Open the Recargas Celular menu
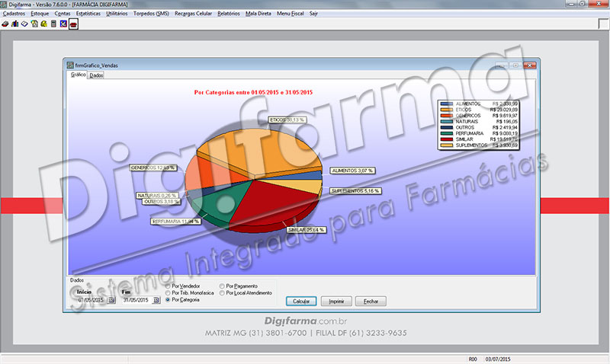Viewport: 610px width, 364px height. click(194, 14)
